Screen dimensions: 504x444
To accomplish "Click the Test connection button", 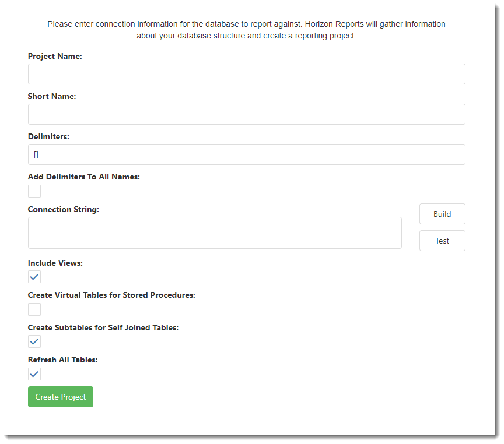I will [x=442, y=241].
